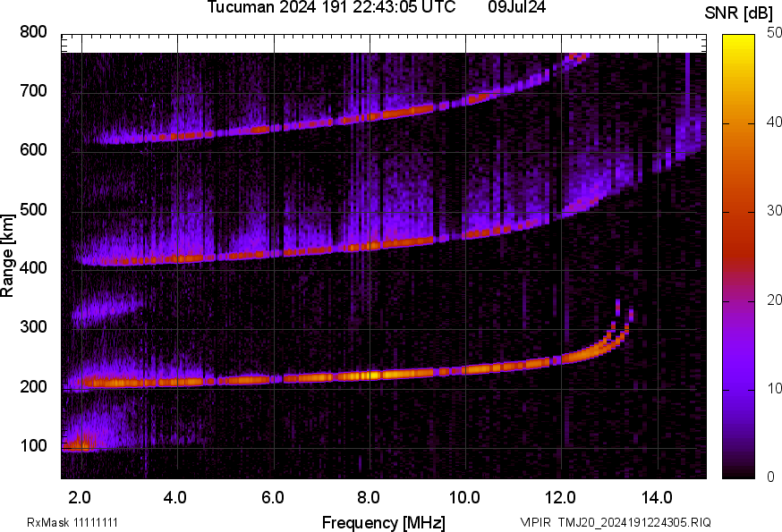
Task: Click the 'RxMask 11111111' footer text
Action: click(72, 522)
